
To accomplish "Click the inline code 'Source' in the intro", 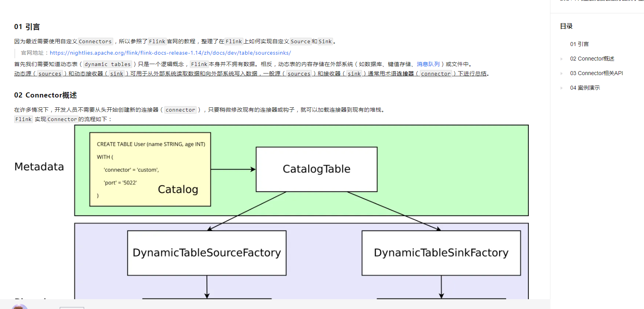I will click(x=300, y=41).
